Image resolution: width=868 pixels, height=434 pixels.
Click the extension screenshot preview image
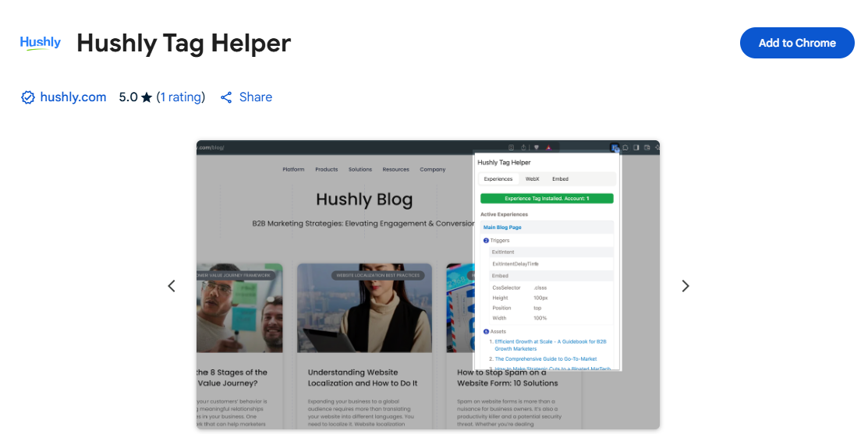click(428, 284)
